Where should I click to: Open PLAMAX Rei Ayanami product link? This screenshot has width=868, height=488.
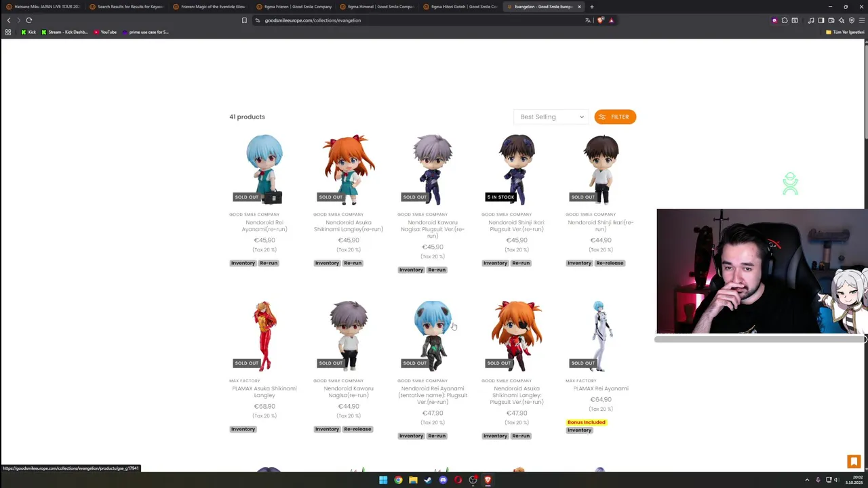(601, 388)
